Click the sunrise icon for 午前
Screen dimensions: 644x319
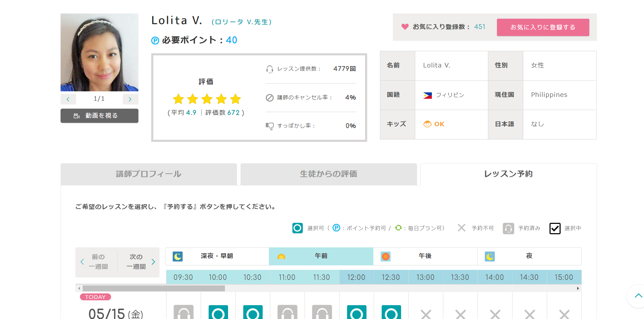[x=281, y=256]
